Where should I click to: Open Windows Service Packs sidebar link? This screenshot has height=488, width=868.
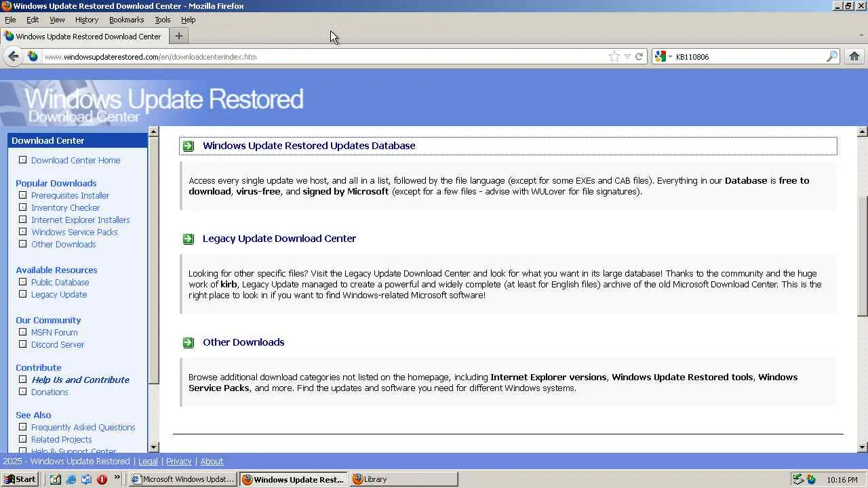(75, 232)
